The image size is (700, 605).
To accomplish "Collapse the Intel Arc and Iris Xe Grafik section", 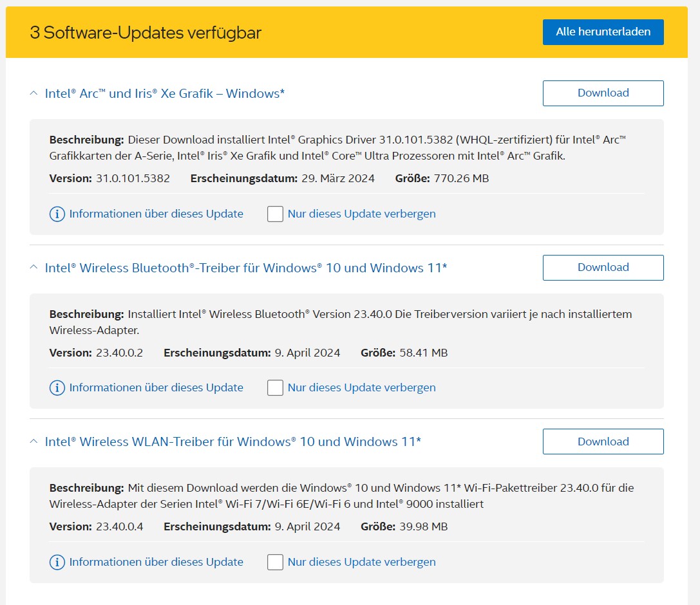I will click(x=34, y=93).
